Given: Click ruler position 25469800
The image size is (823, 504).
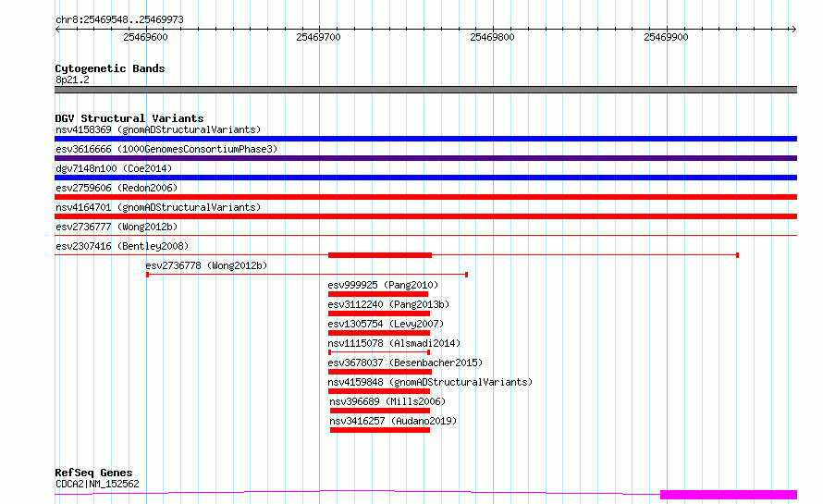Looking at the screenshot, I should point(492,37).
